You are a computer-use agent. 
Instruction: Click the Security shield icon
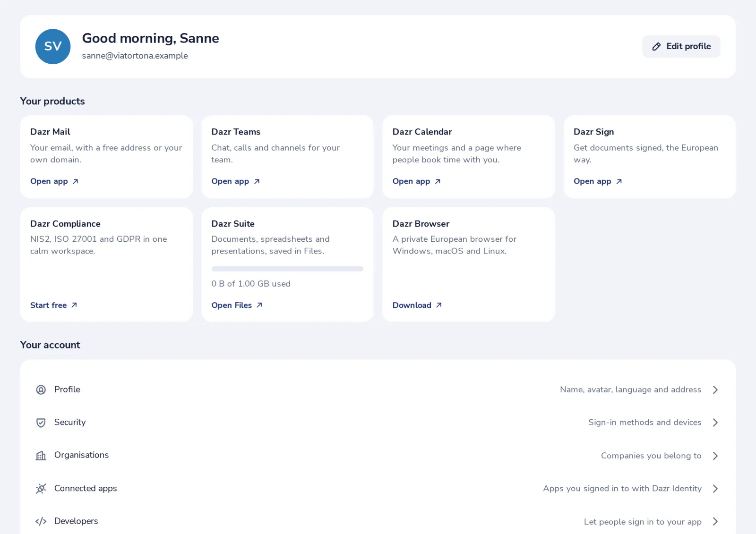[x=41, y=423]
